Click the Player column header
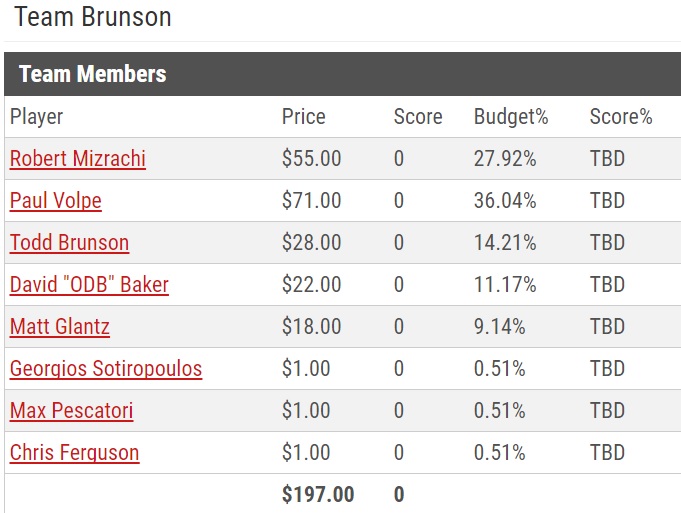Screen dimensions: 681x513 pos(36,117)
